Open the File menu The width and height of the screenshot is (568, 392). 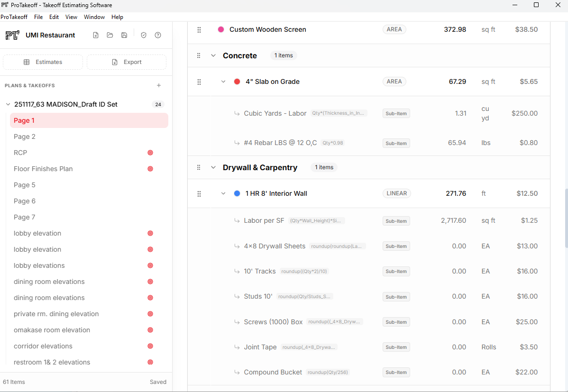pyautogui.click(x=38, y=17)
